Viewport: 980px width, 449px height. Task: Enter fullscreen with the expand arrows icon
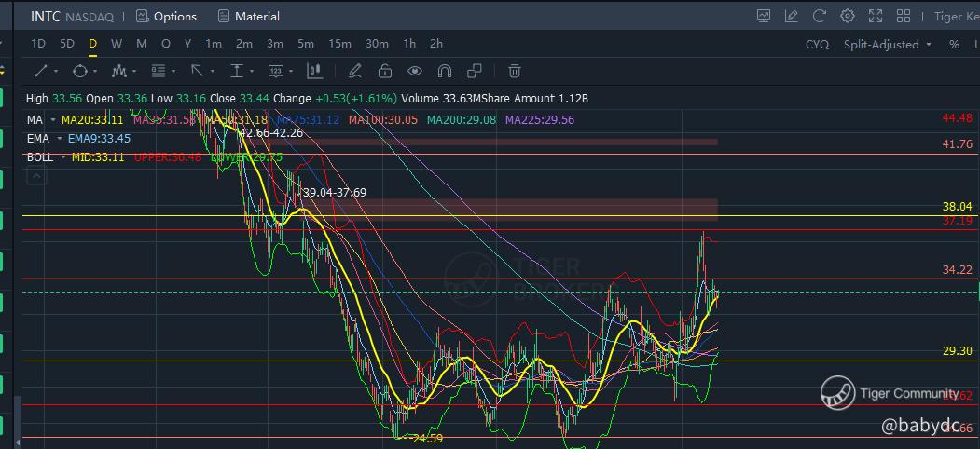876,16
